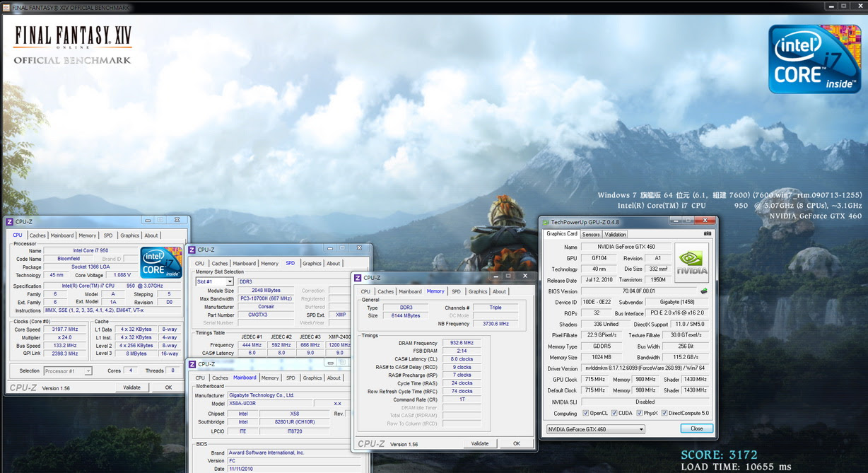This screenshot has height=473, width=868.
Task: Click the Final Fantasy XIV benchmark logo
Action: click(72, 44)
